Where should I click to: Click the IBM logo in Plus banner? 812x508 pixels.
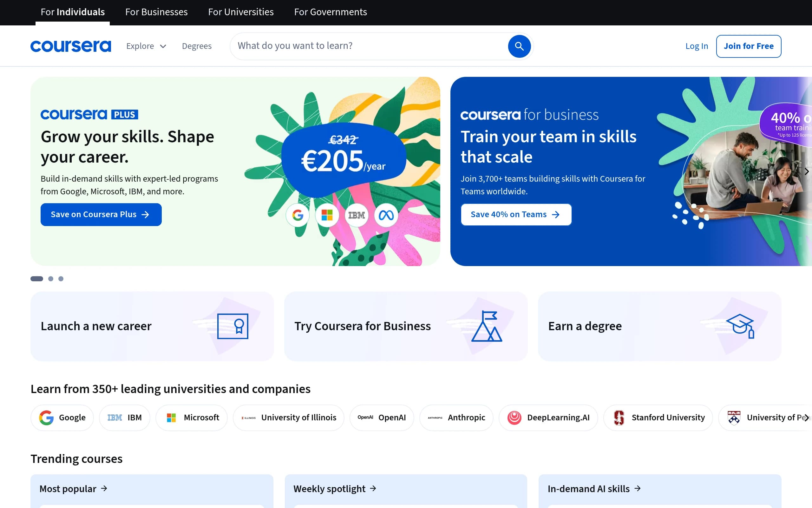(356, 215)
